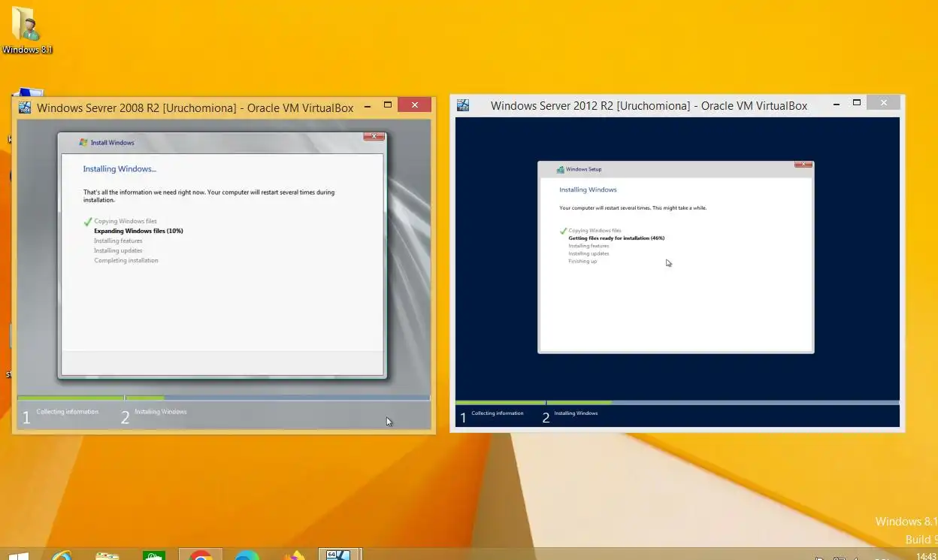
Task: Minimize the Windows Server 2008 R2 VirtualBox window
Action: tap(368, 107)
